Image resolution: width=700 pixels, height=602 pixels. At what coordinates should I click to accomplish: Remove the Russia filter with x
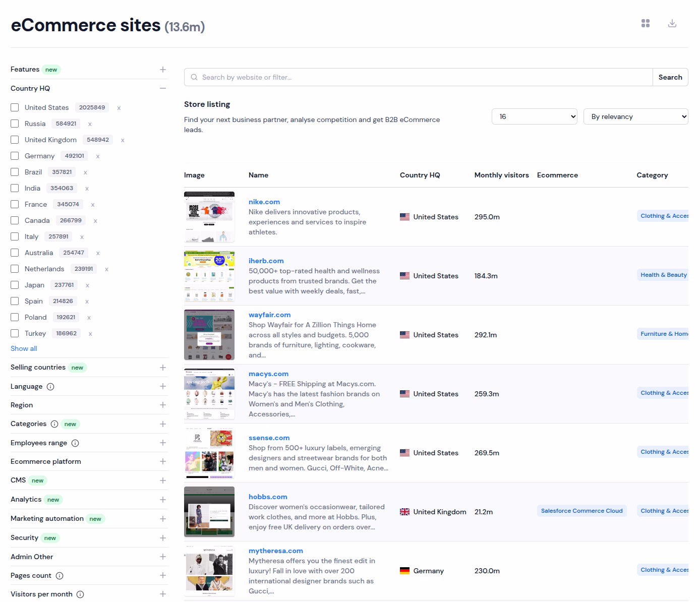point(90,124)
